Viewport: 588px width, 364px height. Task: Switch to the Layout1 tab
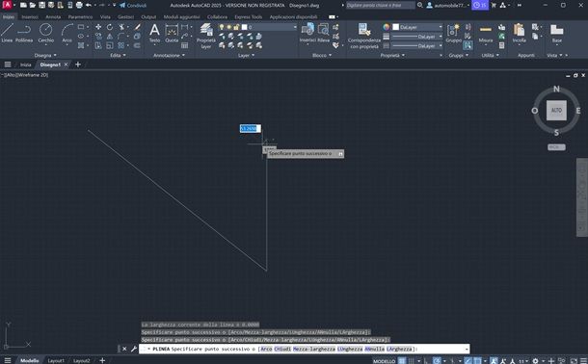point(56,360)
